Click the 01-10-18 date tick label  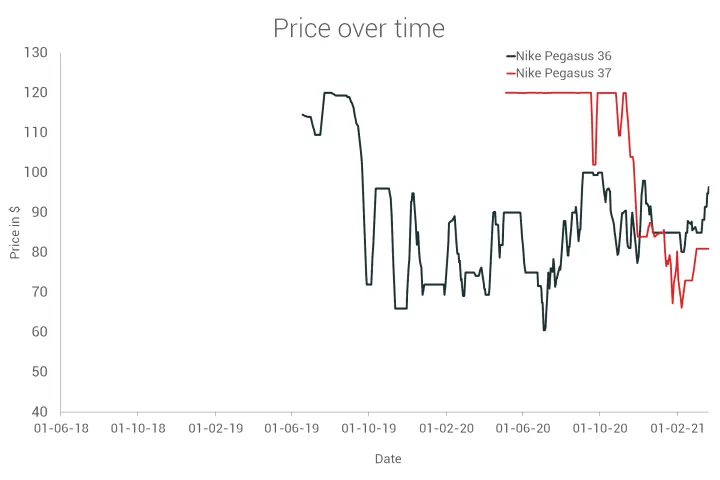tap(137, 428)
